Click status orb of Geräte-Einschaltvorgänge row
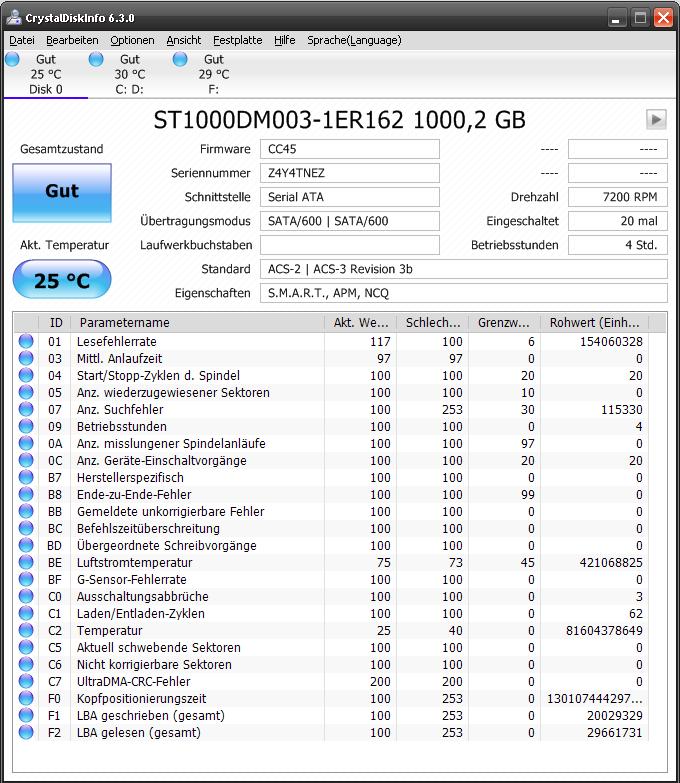 [26, 460]
